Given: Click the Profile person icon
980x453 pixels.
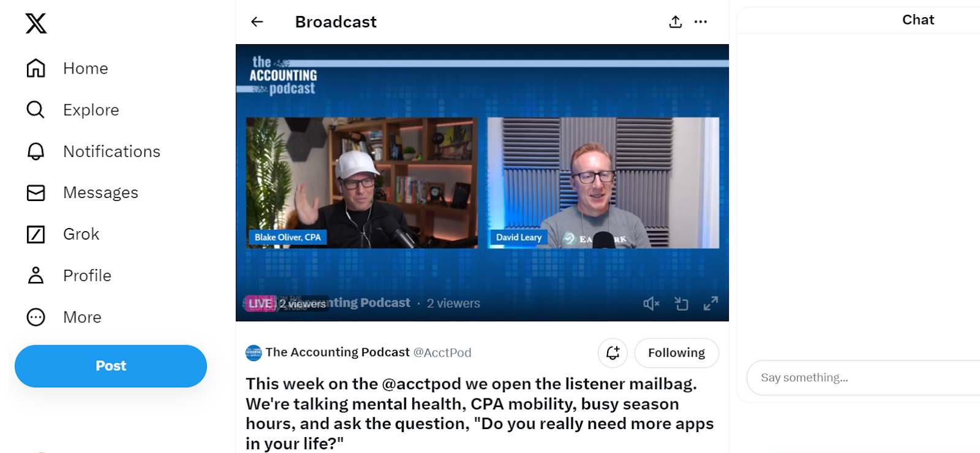Looking at the screenshot, I should (x=36, y=275).
